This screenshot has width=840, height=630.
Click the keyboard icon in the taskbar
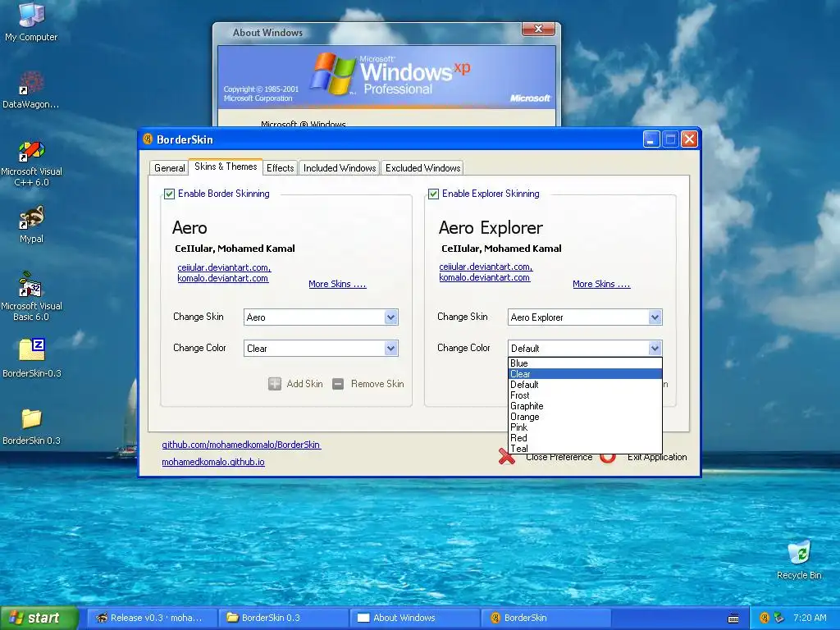[733, 619]
